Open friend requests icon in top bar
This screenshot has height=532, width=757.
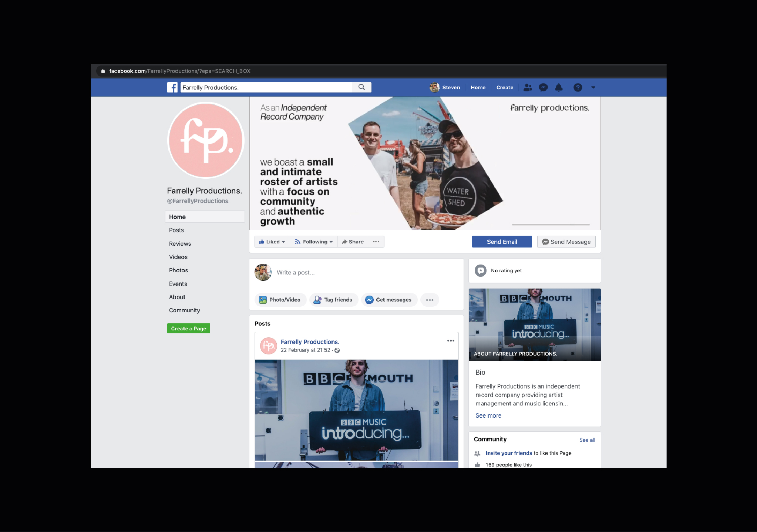[x=528, y=87]
